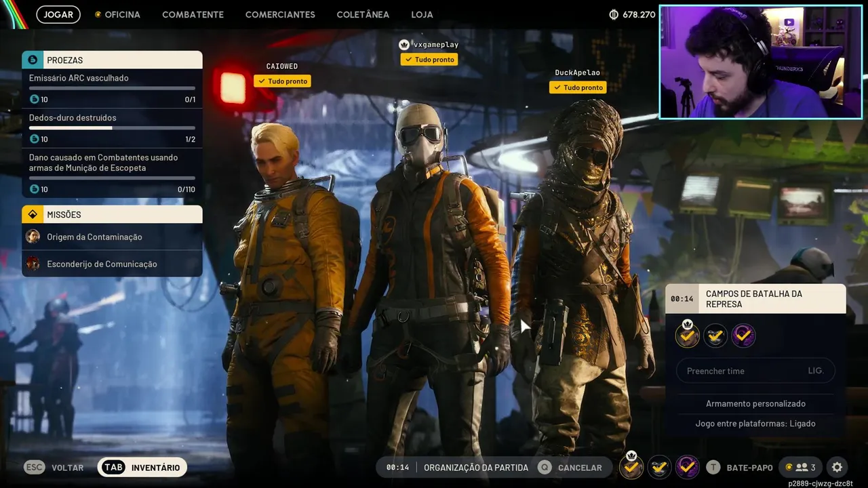Viewport: 868px width, 488px height.
Task: Click the yellow-suited CAIOWED character
Action: point(288,285)
